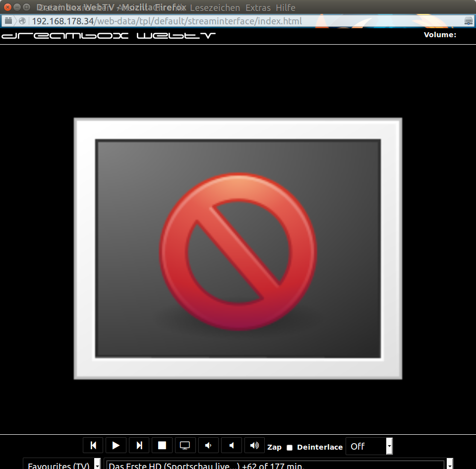Open the Das Erste HD channel dropdown
This screenshot has height=469, width=476.
coord(280,464)
